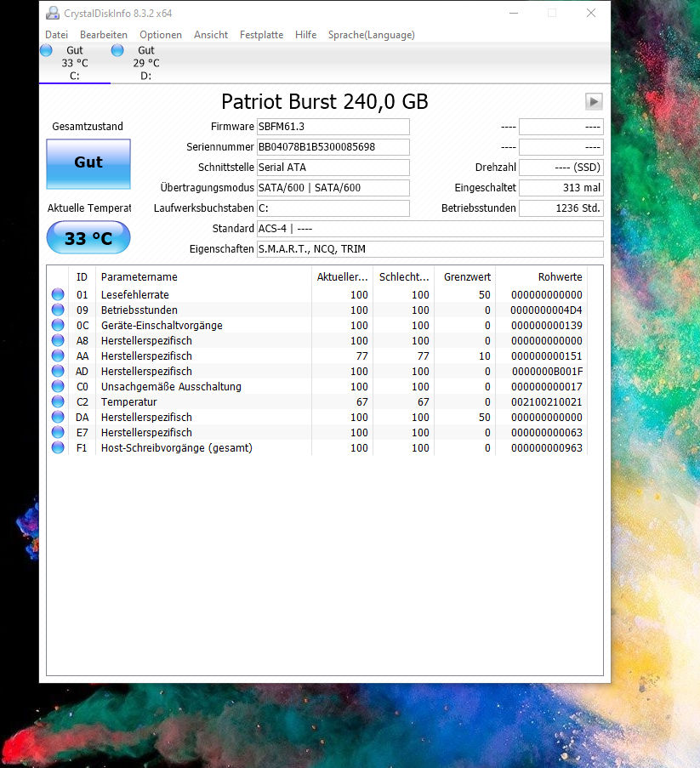Click the Schnittstelle field Serial ATA
The height and width of the screenshot is (768, 700).
pos(333,168)
